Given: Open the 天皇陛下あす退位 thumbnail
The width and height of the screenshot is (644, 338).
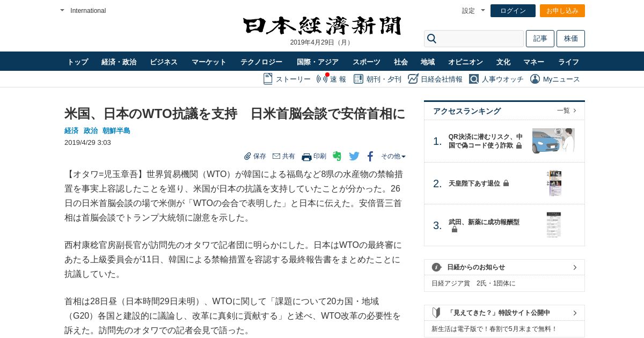Looking at the screenshot, I should click(x=554, y=183).
